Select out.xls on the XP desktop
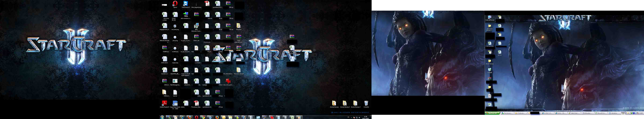 pyautogui.click(x=500, y=53)
